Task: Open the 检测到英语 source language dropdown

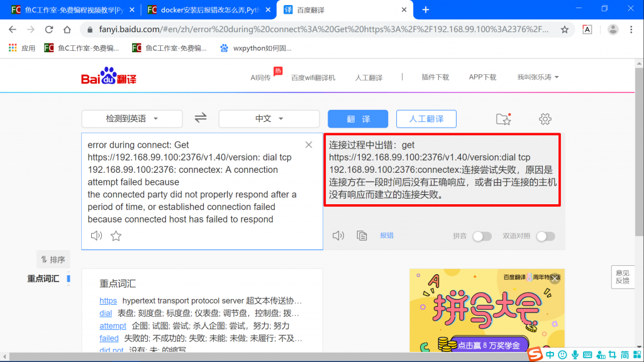Action: [131, 119]
